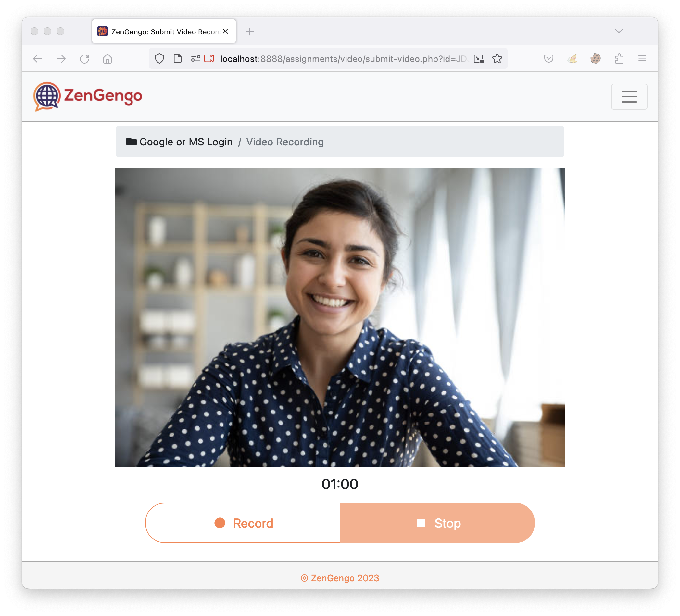Toggle picture-in-picture icon in address bar

pos(479,59)
